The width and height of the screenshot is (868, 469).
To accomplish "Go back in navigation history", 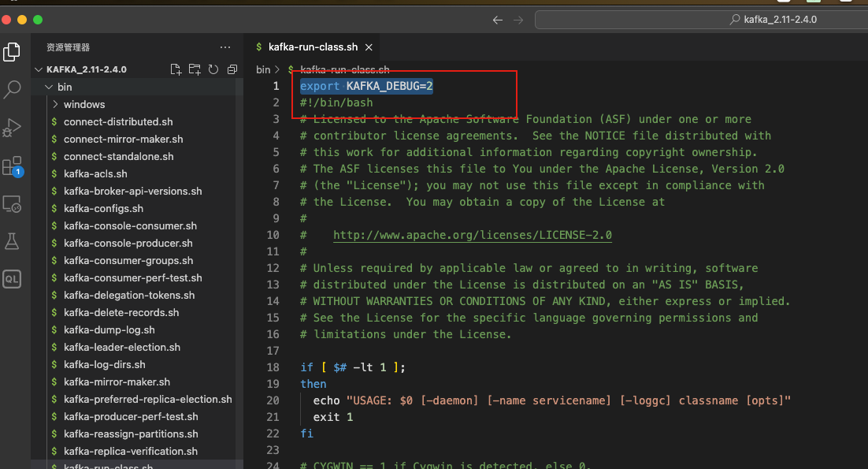I will coord(498,20).
